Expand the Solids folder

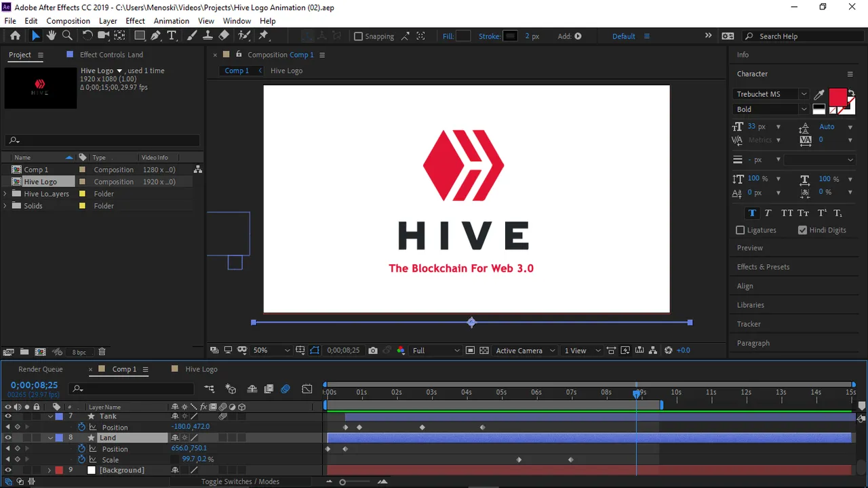[x=5, y=206]
